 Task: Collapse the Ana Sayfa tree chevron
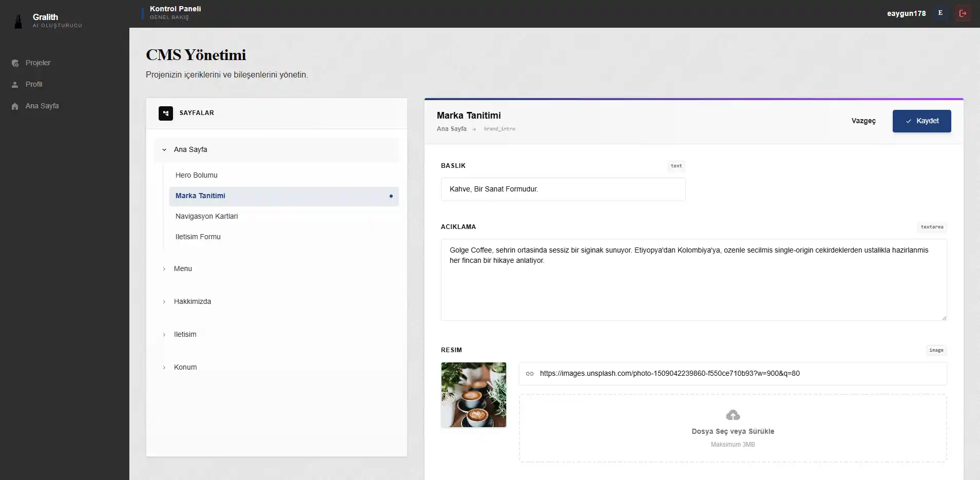click(164, 150)
